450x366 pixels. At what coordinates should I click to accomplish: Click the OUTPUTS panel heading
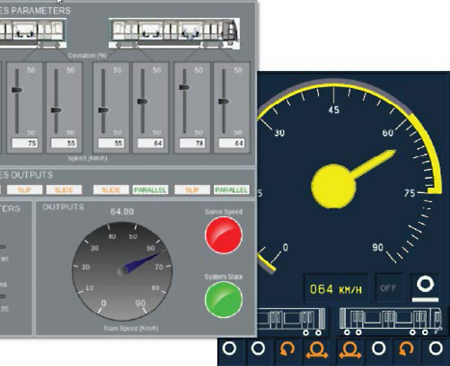pos(63,207)
